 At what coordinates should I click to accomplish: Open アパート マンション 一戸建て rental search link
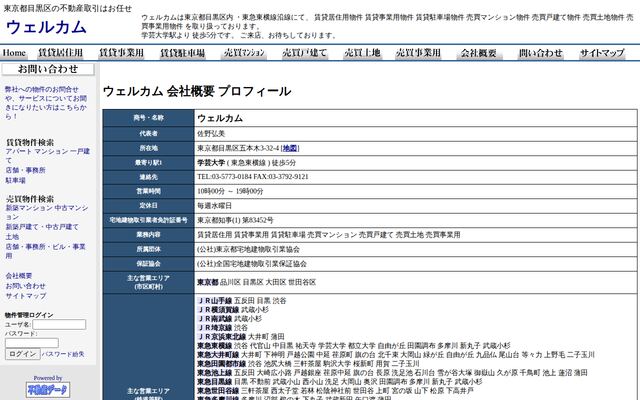(47, 156)
